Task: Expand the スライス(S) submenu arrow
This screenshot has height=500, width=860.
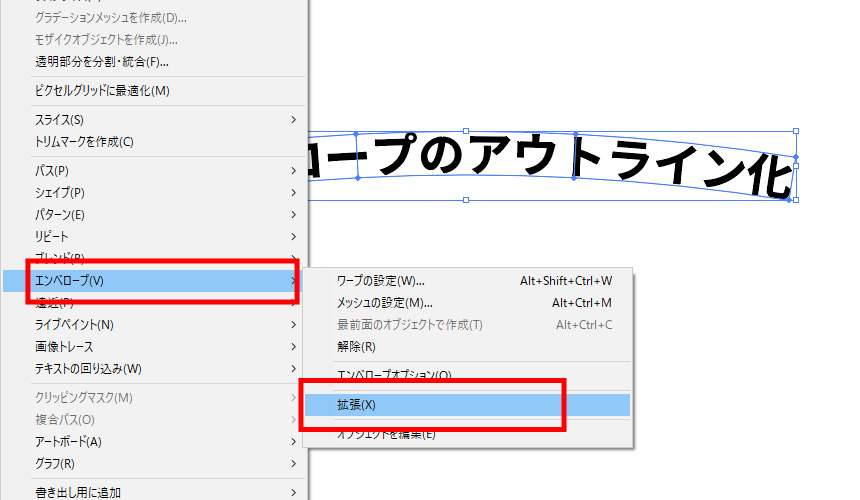Action: coord(294,120)
